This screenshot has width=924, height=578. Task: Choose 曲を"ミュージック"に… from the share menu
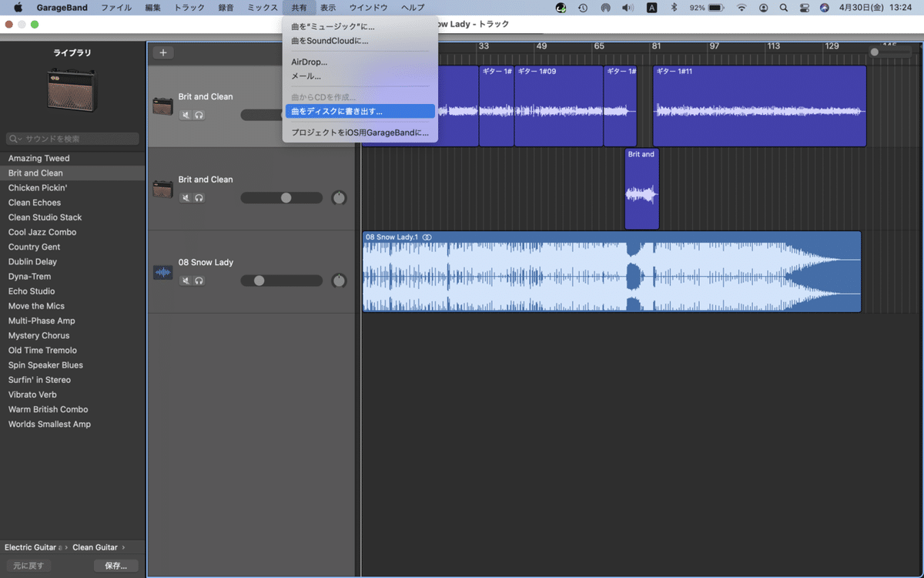pyautogui.click(x=360, y=27)
